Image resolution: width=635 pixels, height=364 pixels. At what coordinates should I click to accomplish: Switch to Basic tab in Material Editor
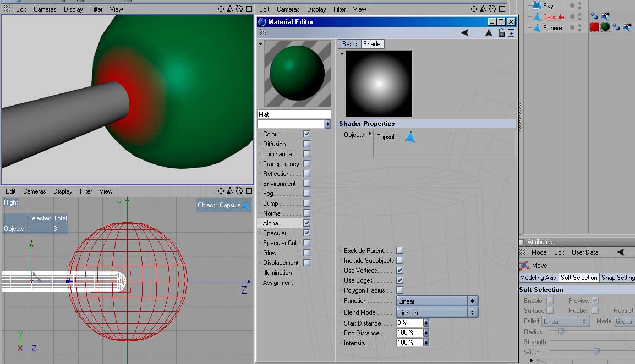click(349, 44)
